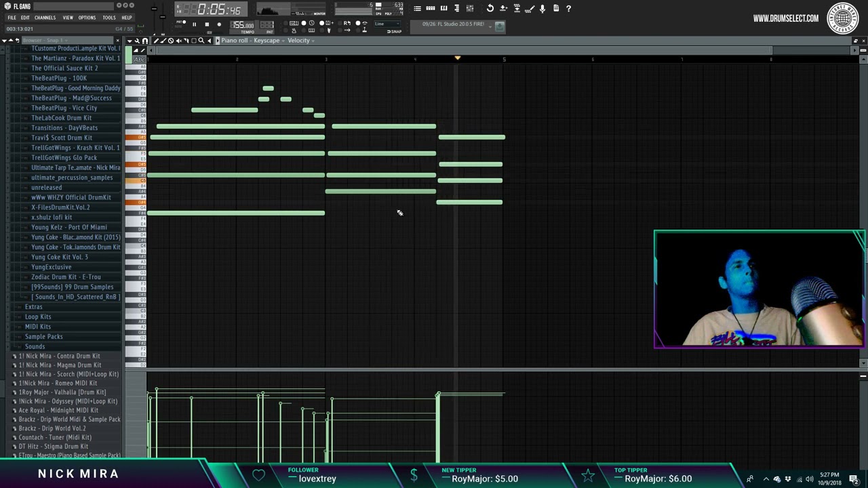Open the piano roll options arrow menu
Viewport: 868px width, 488px height.
pos(130,41)
